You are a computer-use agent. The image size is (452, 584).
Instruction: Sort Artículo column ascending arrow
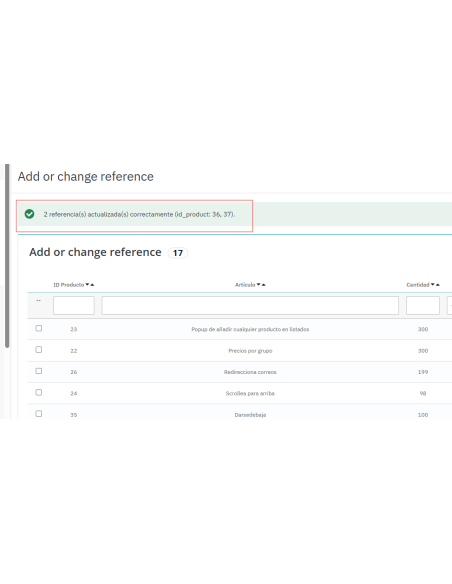[x=264, y=285]
